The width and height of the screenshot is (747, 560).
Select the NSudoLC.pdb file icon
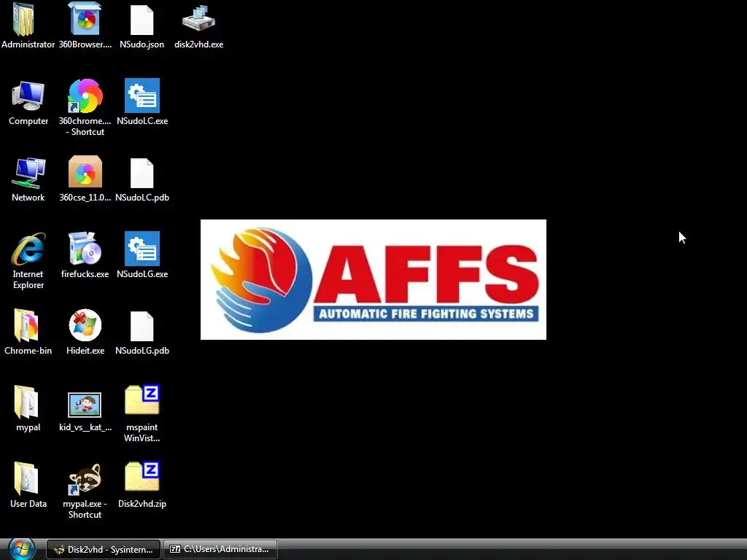point(142,173)
